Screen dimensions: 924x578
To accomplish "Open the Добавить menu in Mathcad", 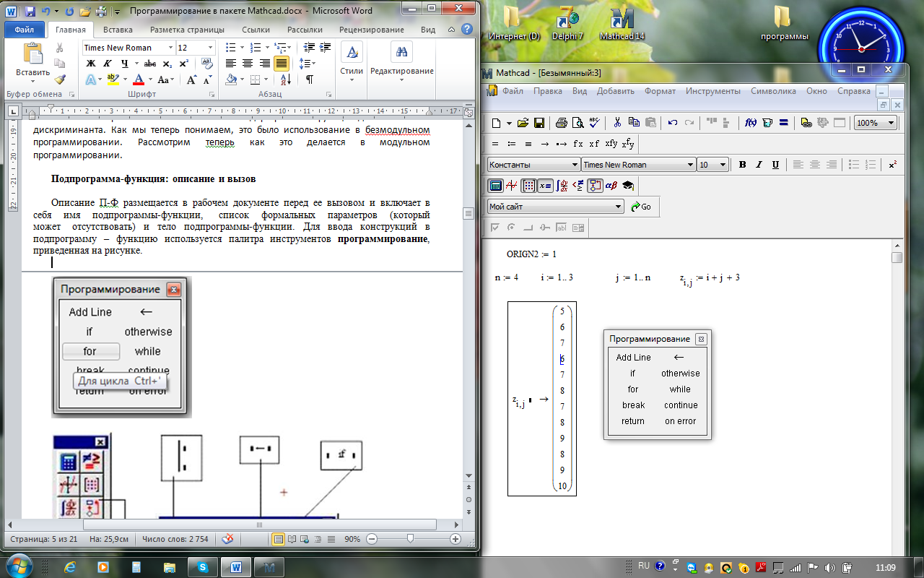I will (x=616, y=91).
